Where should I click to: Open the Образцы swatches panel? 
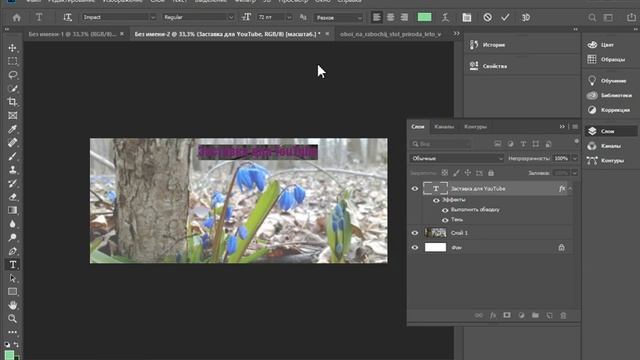coord(613,60)
